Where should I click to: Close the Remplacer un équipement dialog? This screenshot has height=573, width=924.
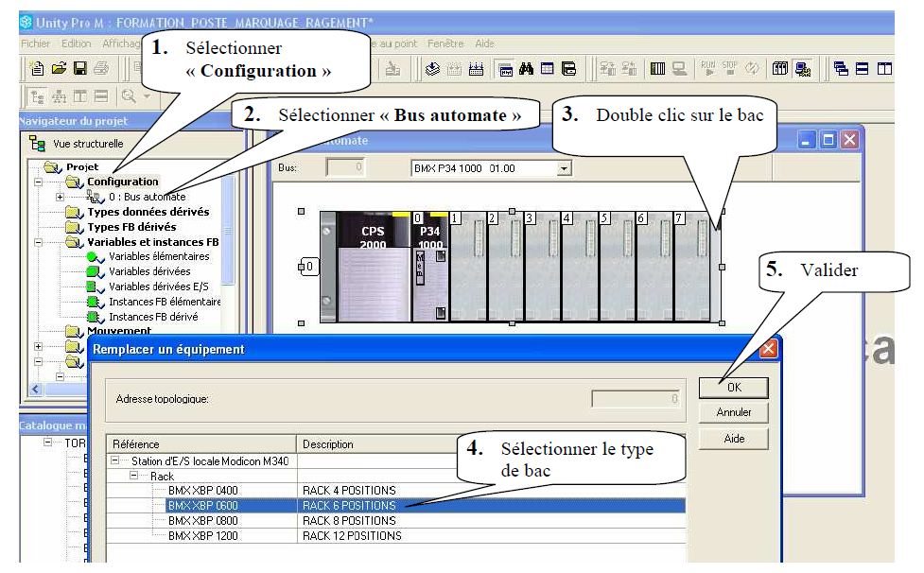coord(768,349)
